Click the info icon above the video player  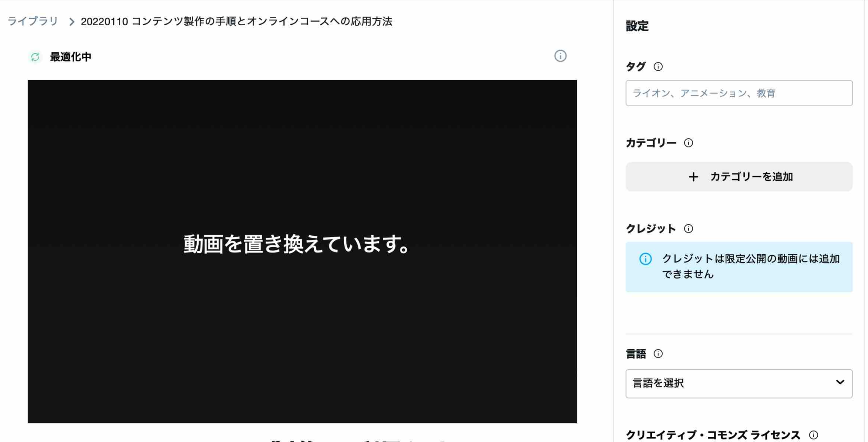coord(560,56)
